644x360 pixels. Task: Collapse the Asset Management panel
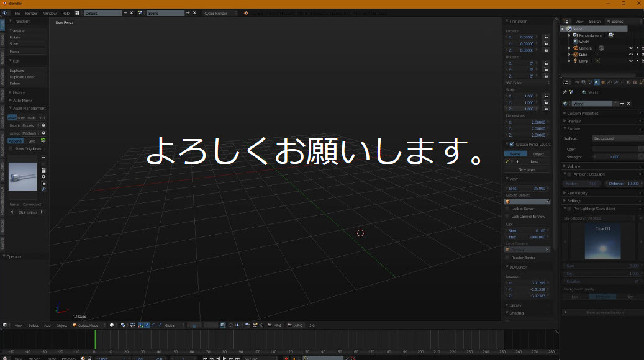click(x=27, y=109)
